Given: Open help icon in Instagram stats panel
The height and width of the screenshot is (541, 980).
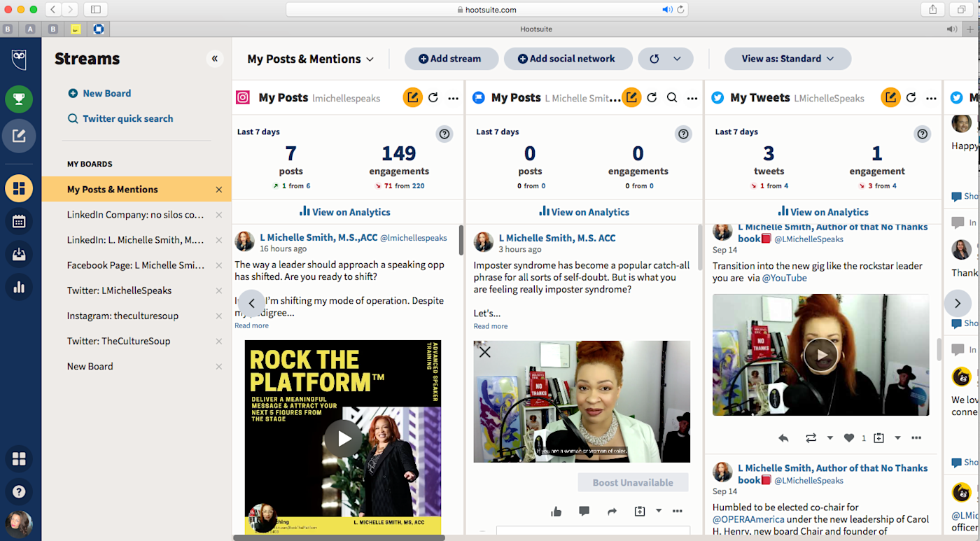Looking at the screenshot, I should pyautogui.click(x=444, y=134).
